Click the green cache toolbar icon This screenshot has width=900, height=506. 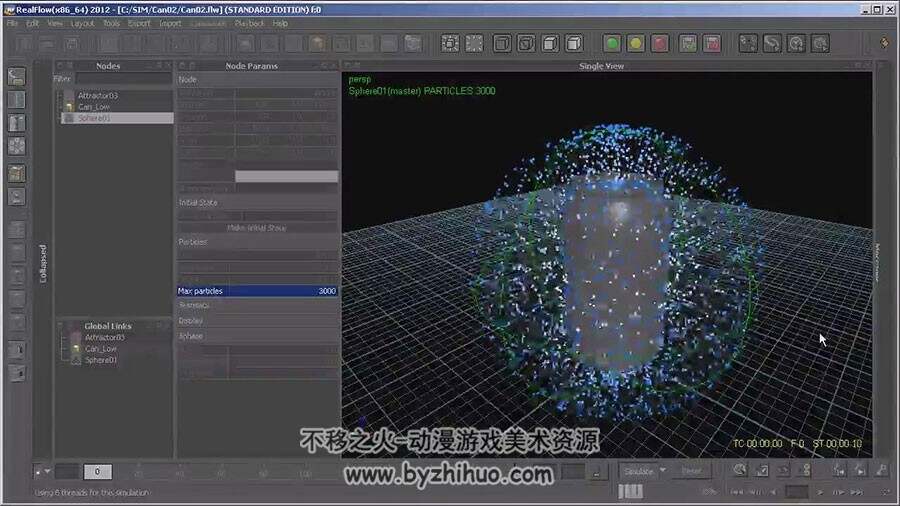click(688, 44)
